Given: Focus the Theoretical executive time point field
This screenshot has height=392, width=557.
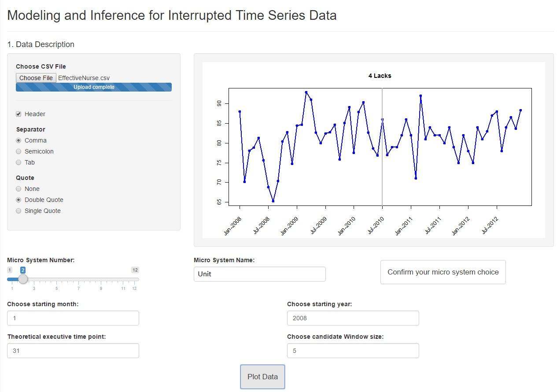Looking at the screenshot, I should point(73,351).
